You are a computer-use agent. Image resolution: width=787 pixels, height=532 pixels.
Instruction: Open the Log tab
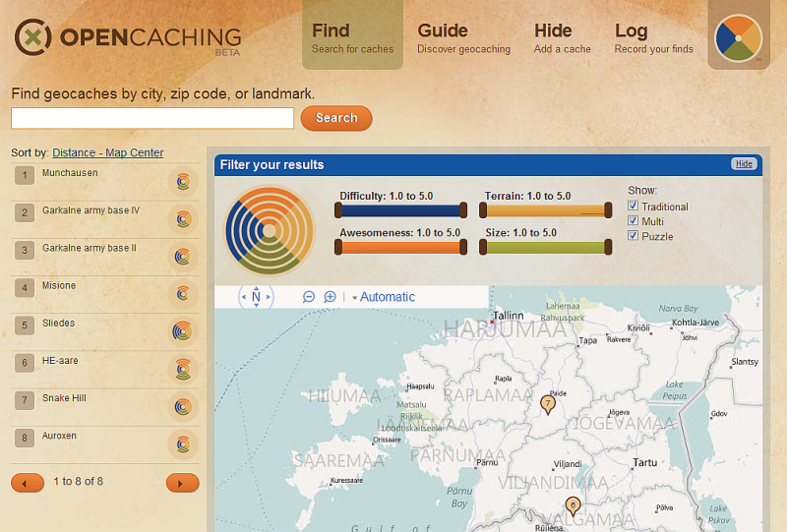coord(653,37)
